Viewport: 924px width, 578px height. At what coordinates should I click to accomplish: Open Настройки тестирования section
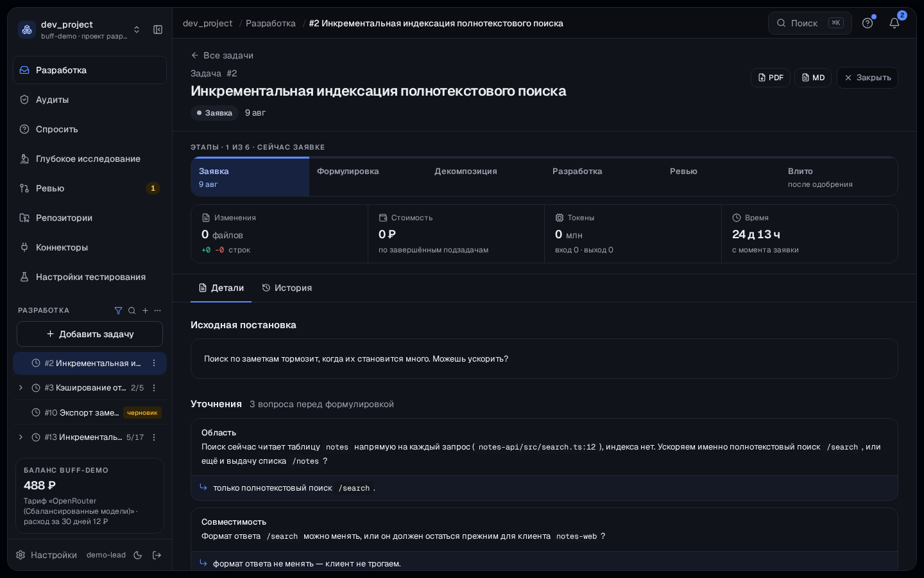90,277
